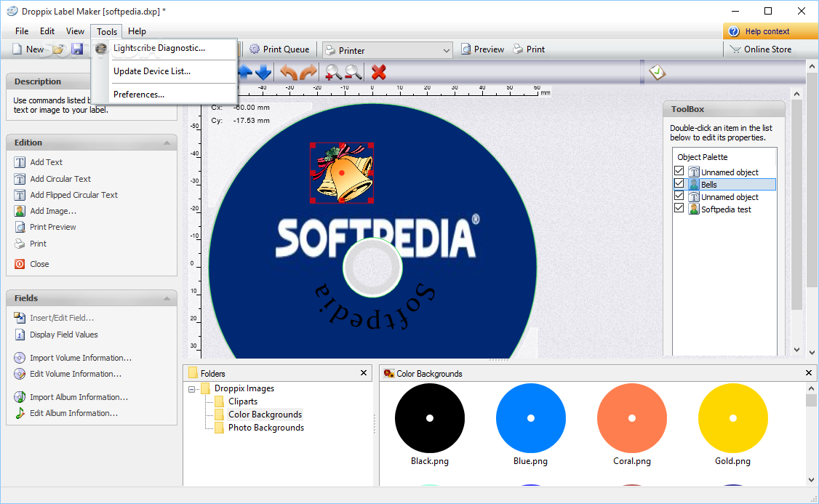819x504 pixels.
Task: Click Import Album Information
Action: pos(71,397)
